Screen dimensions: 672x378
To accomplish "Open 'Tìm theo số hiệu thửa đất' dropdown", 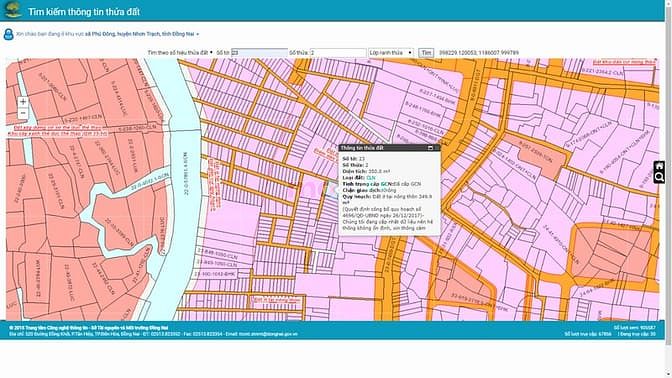I will 180,53.
